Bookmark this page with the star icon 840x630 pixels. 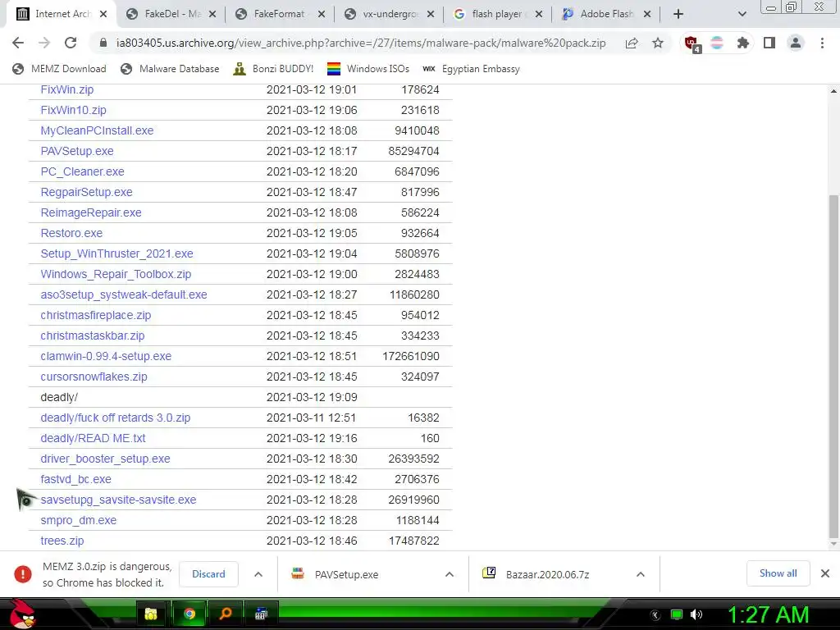[x=658, y=43]
